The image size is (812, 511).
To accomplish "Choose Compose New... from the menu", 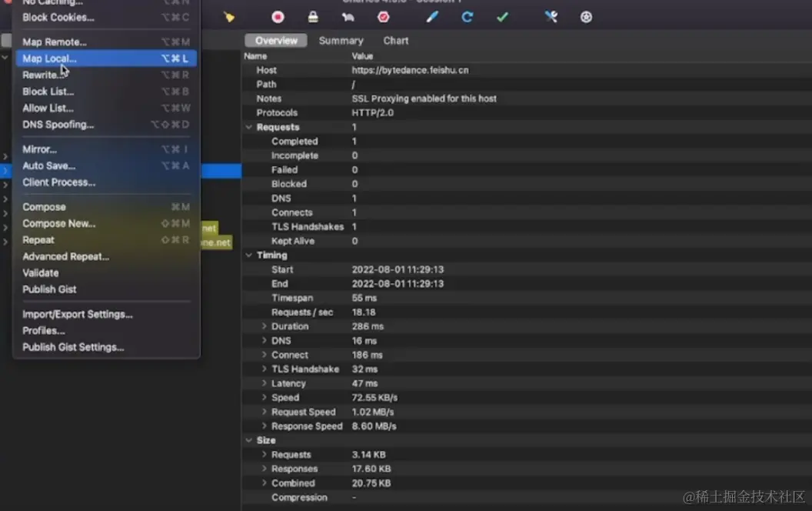I will [106, 223].
